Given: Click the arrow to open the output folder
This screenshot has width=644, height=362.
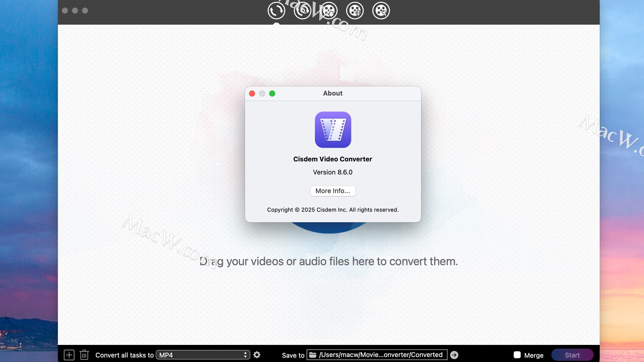Looking at the screenshot, I should click(x=454, y=355).
